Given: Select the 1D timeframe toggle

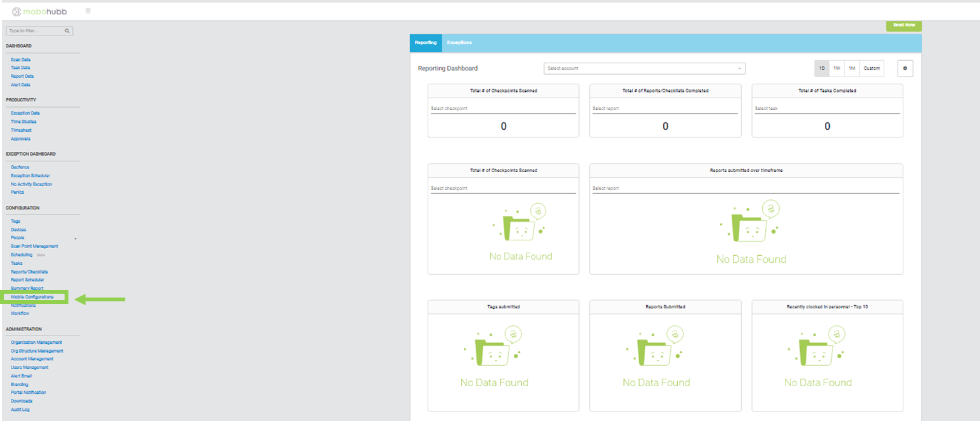Looking at the screenshot, I should coord(822,68).
